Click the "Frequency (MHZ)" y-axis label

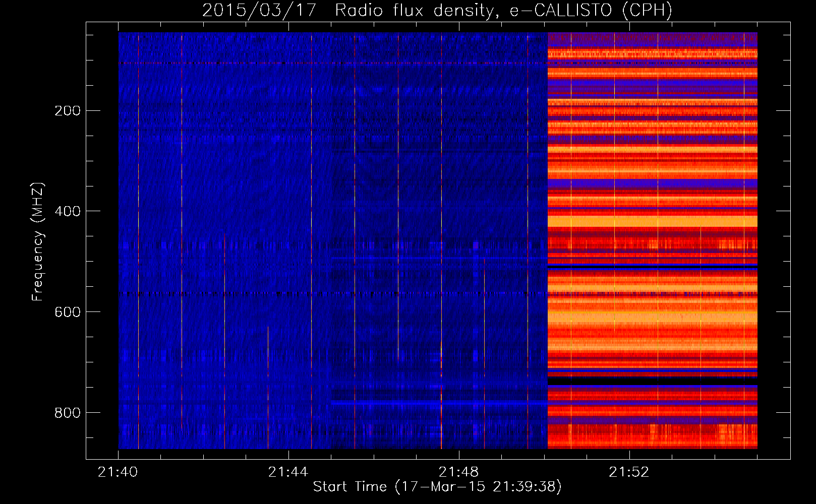click(38, 241)
